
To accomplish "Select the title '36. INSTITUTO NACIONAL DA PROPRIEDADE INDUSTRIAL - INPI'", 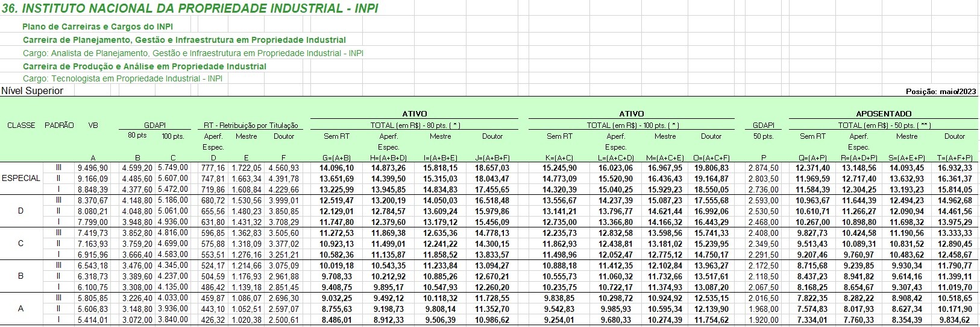I will coord(190,8).
